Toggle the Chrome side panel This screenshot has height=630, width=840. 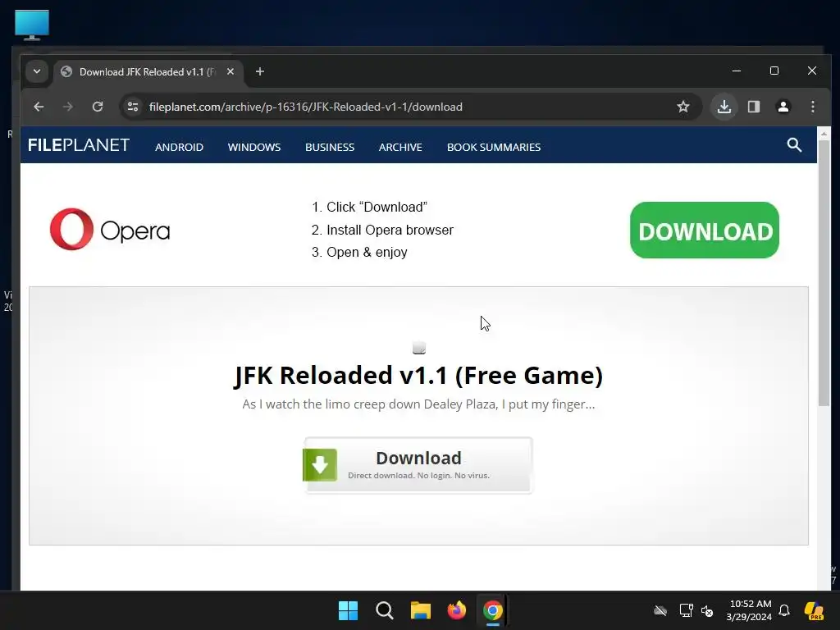point(754,107)
